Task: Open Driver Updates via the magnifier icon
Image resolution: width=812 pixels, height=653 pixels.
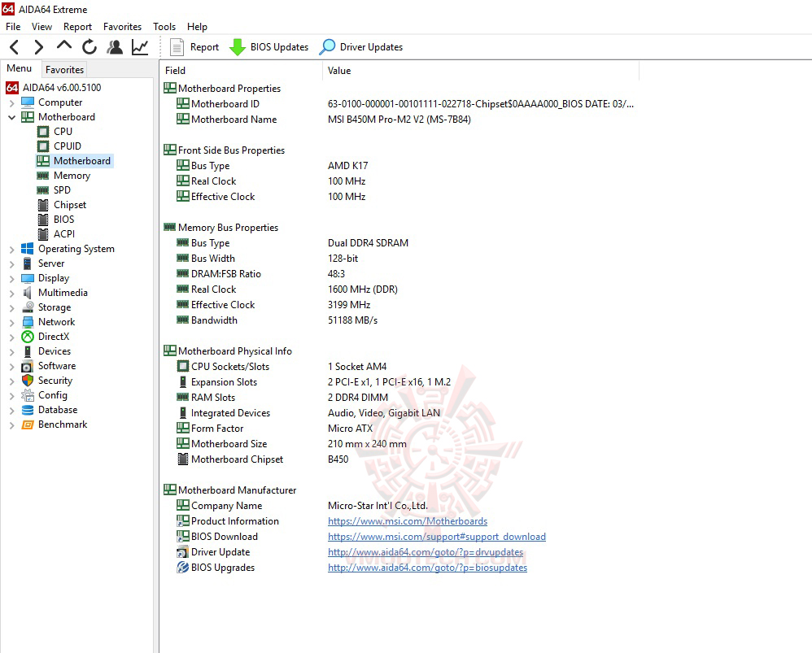Action: point(327,46)
